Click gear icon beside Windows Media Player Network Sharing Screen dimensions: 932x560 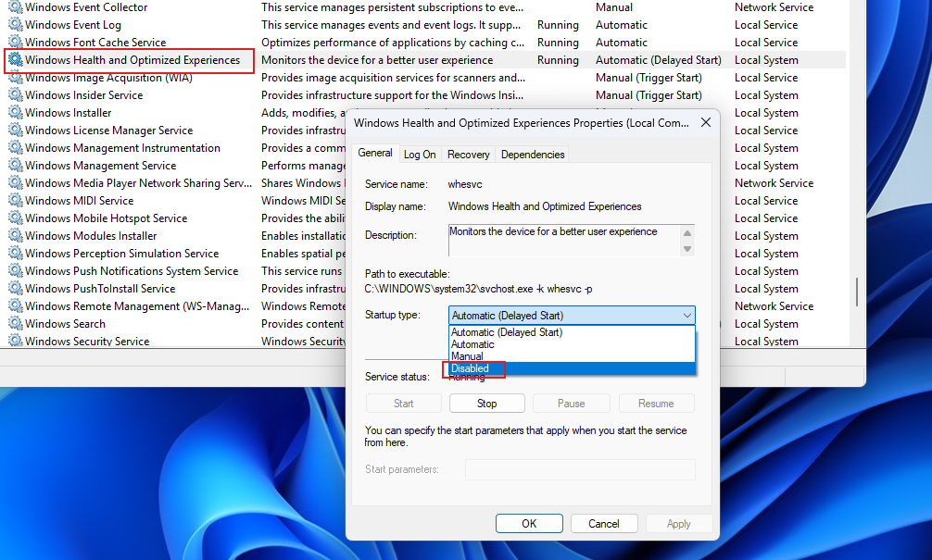[x=16, y=183]
